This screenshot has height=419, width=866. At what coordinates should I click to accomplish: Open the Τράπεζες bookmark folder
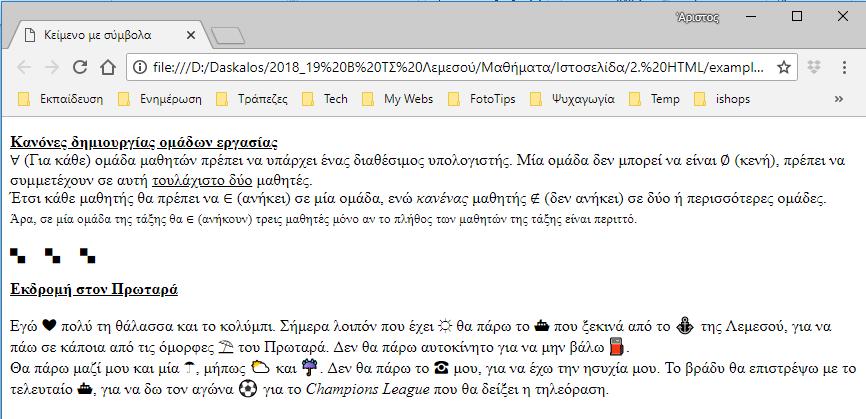[x=252, y=99]
